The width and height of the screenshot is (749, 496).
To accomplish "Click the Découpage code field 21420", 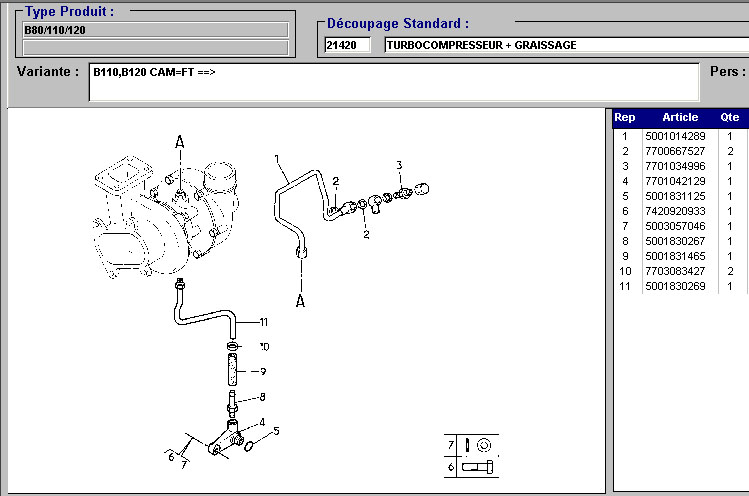I will [346, 45].
